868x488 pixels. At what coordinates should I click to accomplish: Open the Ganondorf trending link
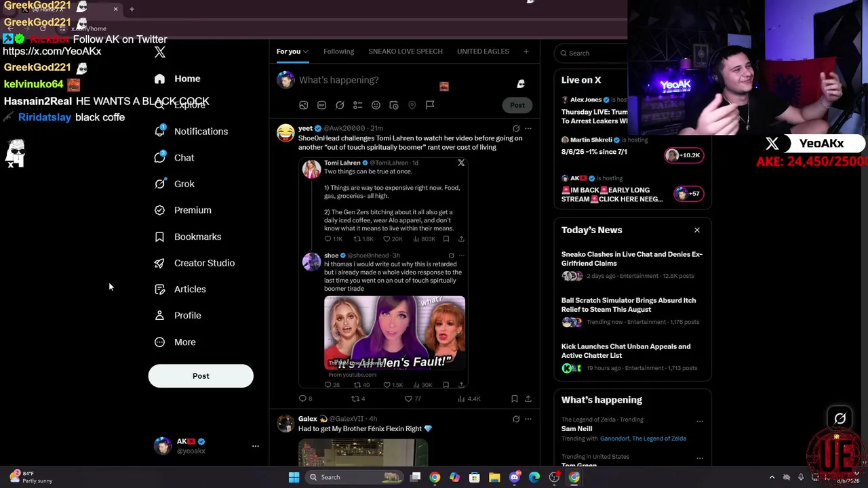[x=614, y=439]
